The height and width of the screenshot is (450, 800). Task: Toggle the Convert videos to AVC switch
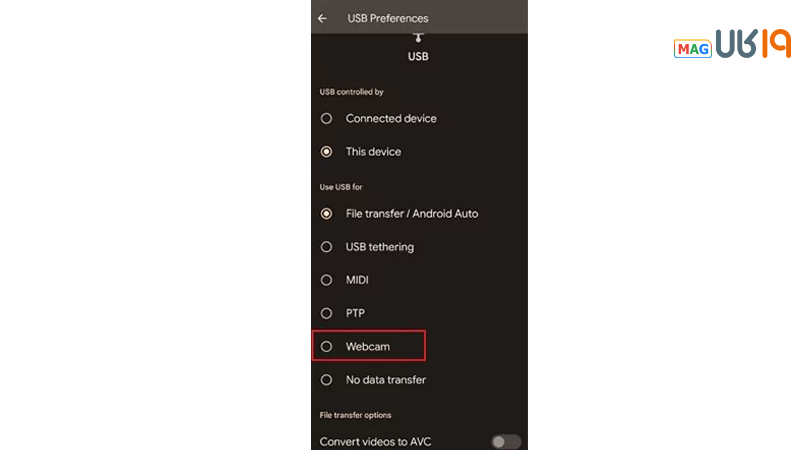click(x=506, y=441)
